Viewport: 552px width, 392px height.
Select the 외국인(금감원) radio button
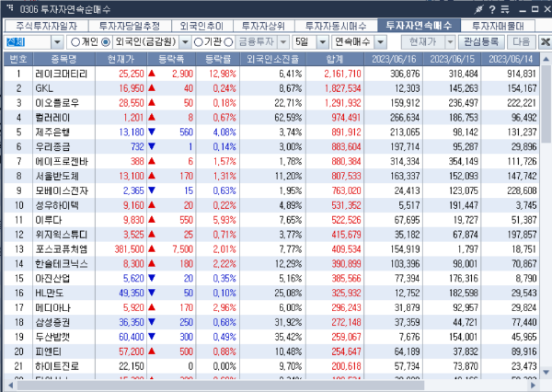click(106, 42)
